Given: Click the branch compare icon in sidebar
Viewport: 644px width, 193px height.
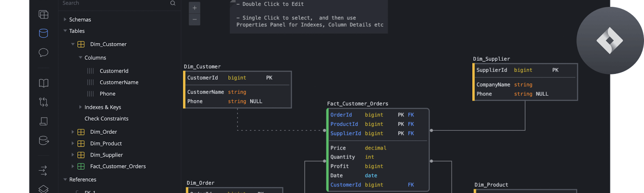Looking at the screenshot, I should (43, 102).
